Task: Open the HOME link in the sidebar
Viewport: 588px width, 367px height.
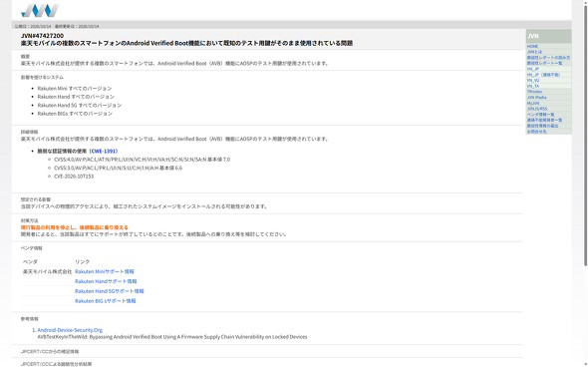Action: 532,46
